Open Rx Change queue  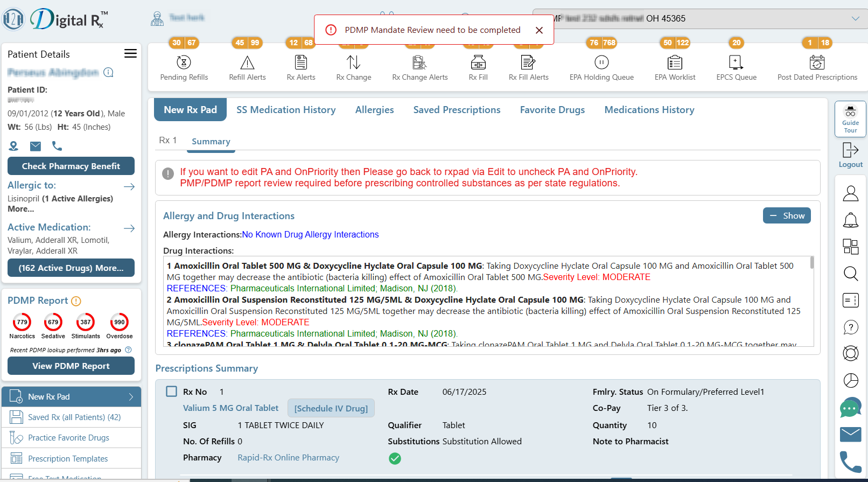click(x=354, y=68)
